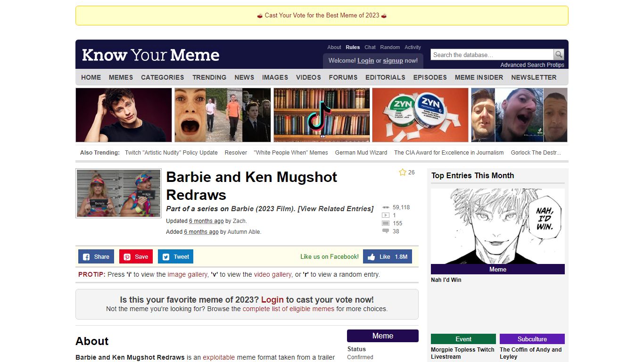Open Nah I'd Win entry image

(498, 226)
